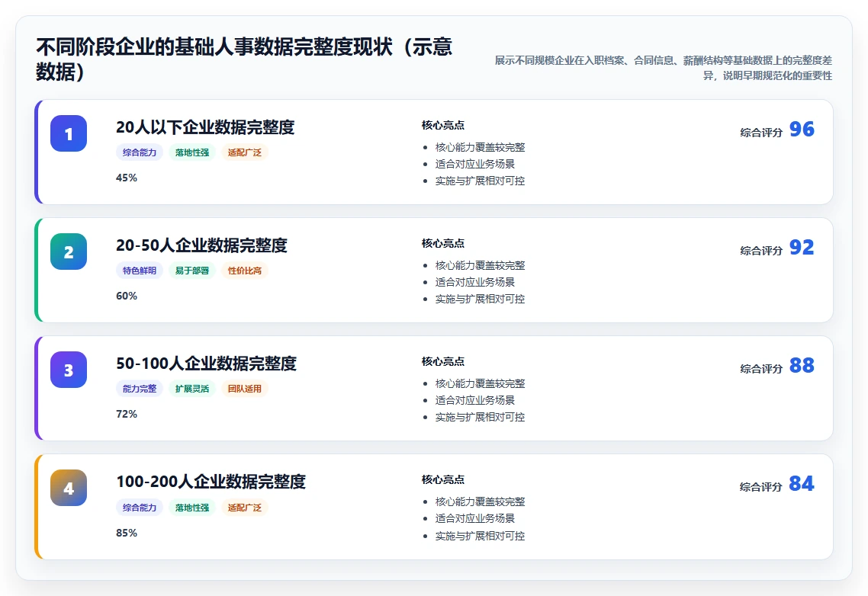Click the score 88

click(802, 365)
